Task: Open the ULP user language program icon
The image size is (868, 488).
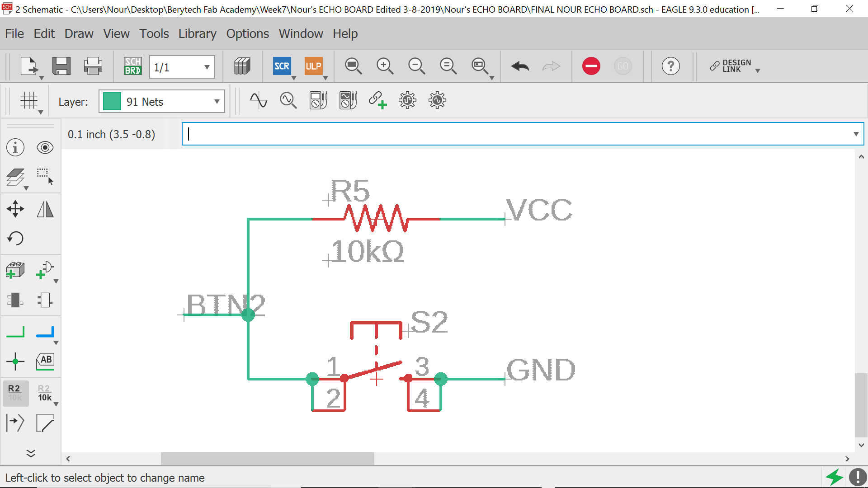Action: pyautogui.click(x=313, y=66)
